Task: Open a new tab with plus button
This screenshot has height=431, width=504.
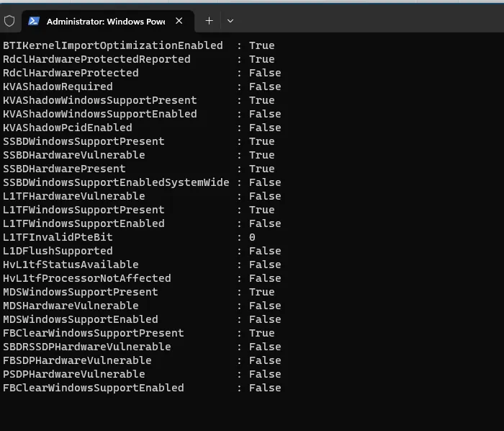Action: click(209, 21)
